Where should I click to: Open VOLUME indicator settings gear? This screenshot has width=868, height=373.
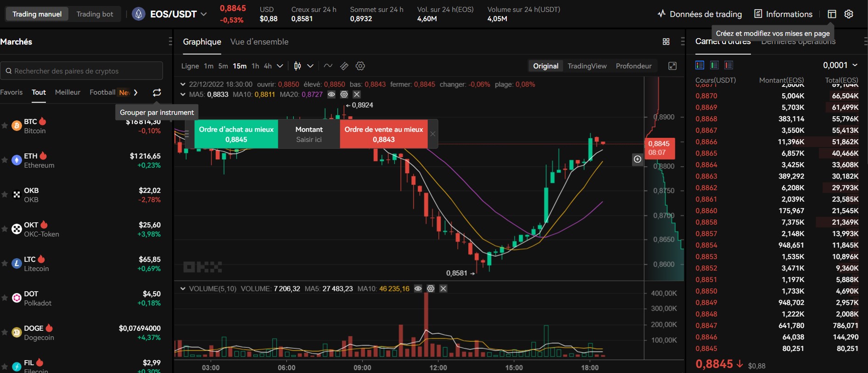tap(431, 289)
